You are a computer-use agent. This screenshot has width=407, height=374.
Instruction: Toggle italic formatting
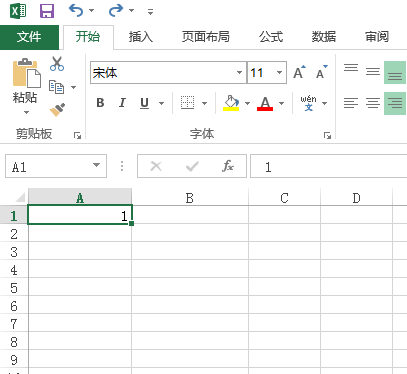pos(122,103)
